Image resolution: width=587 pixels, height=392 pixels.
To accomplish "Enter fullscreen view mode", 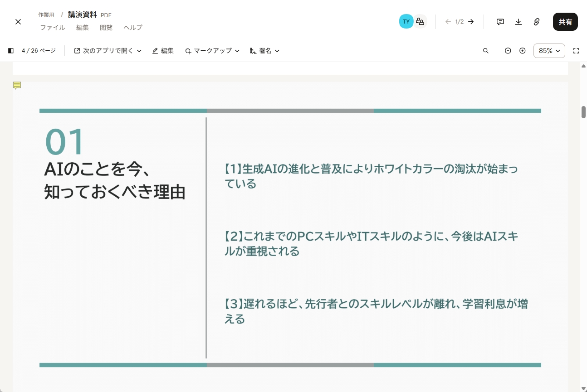I will pos(576,51).
